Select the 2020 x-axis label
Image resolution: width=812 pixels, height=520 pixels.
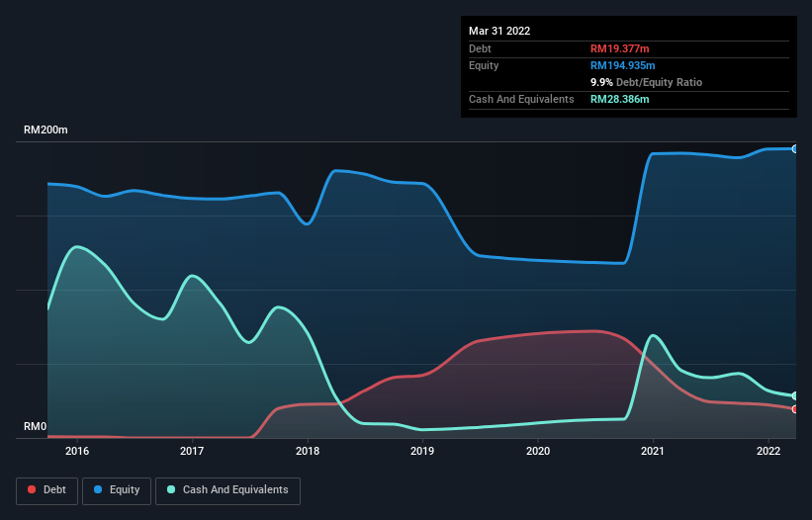tap(538, 451)
